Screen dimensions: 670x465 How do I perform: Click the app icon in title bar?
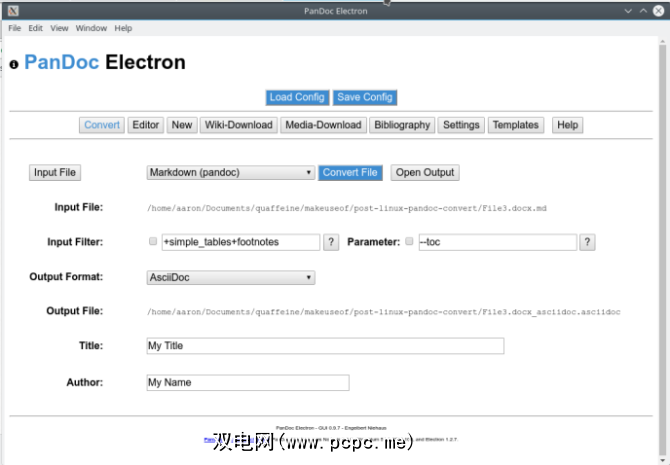coord(13,11)
